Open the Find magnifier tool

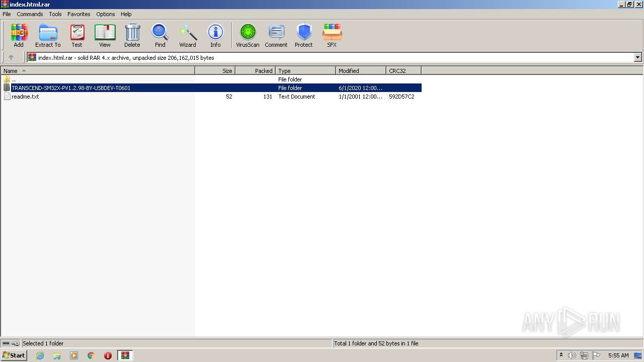[160, 35]
